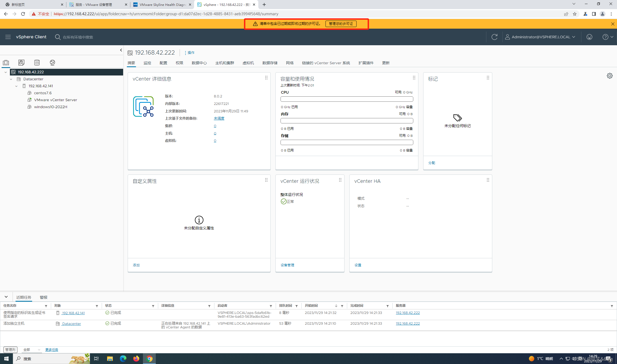617x364 pixels.
Task: Click the 存储 usage progress bar
Action: 347,142
